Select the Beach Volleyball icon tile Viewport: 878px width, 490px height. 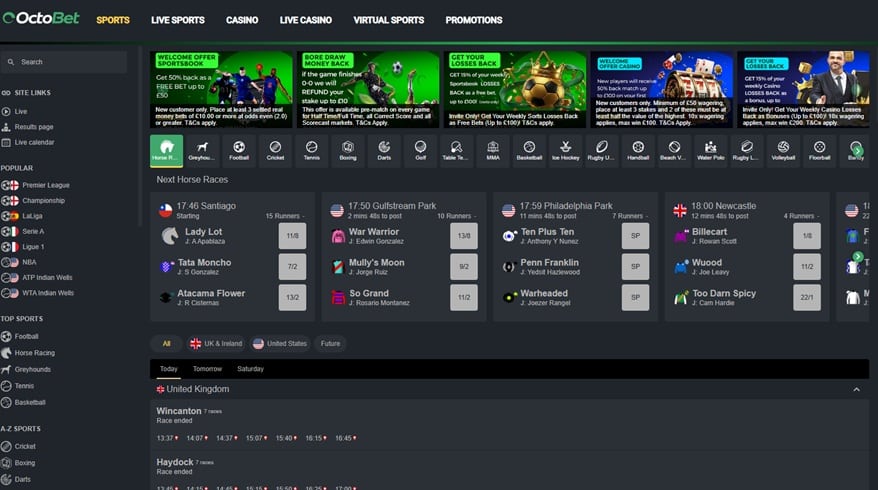(674, 151)
